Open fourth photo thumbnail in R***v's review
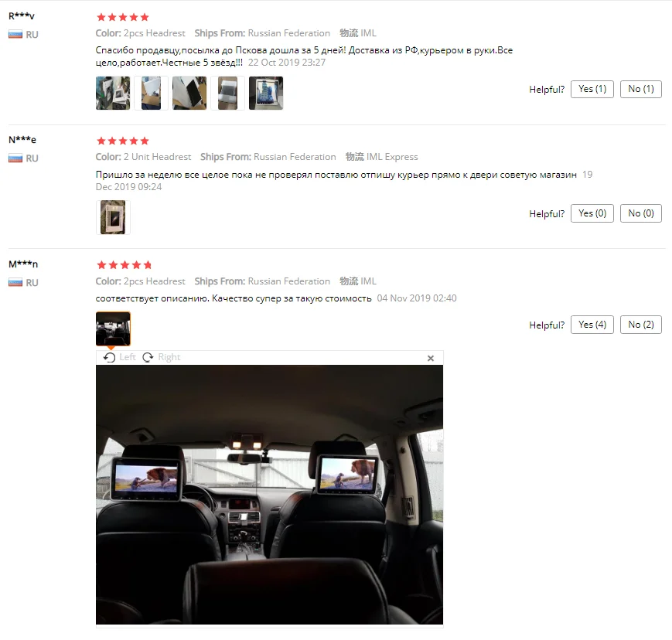The height and width of the screenshot is (640, 672). pyautogui.click(x=227, y=94)
